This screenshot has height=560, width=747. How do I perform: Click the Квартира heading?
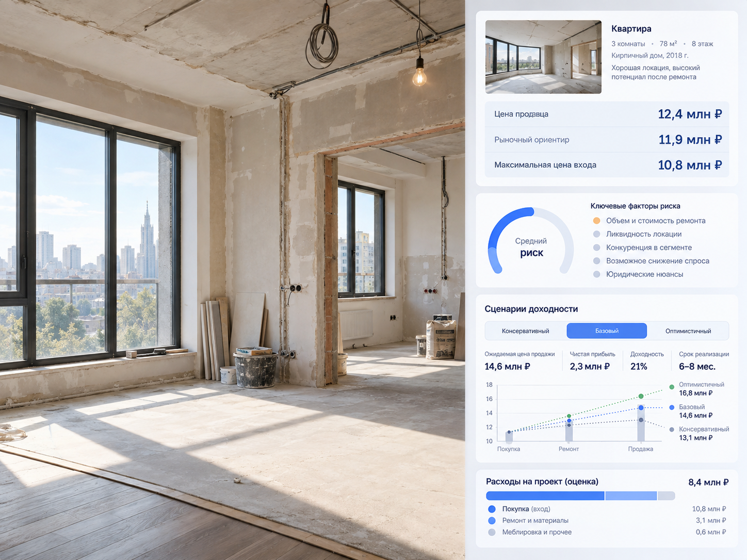[x=631, y=29]
